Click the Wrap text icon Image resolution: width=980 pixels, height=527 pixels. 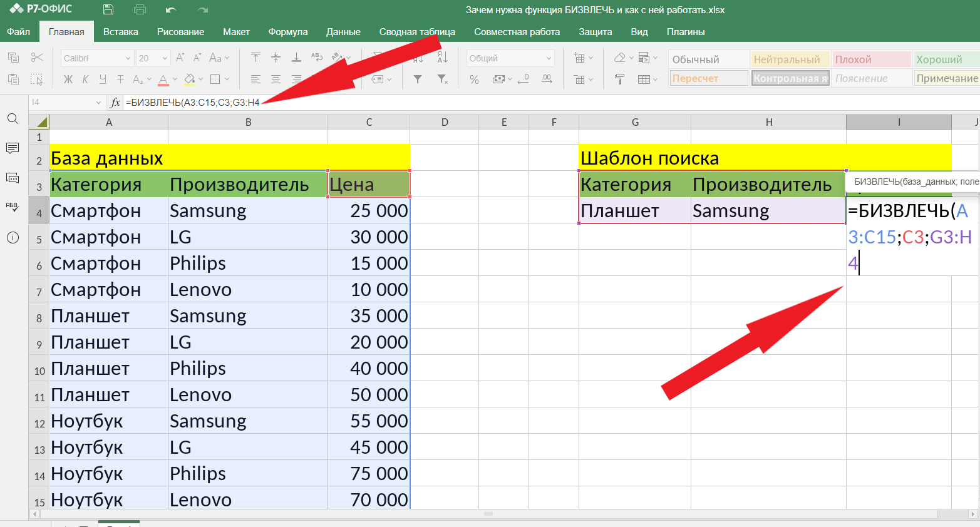click(317, 58)
